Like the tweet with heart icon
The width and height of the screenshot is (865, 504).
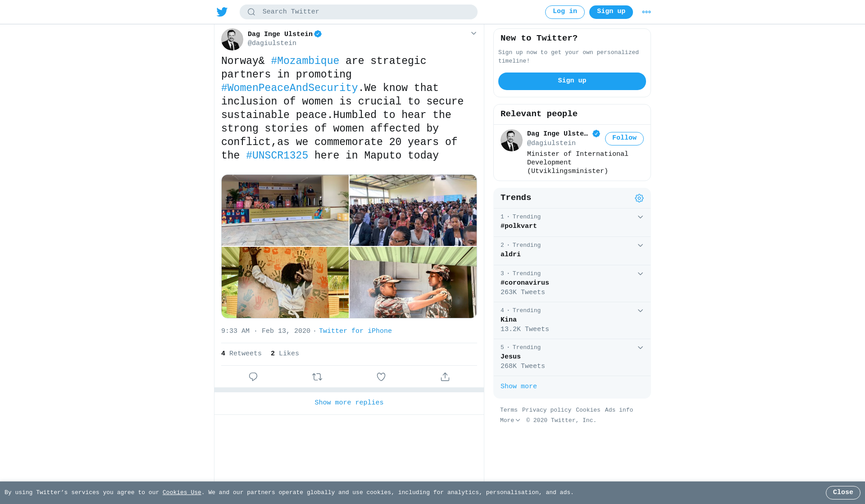(381, 377)
